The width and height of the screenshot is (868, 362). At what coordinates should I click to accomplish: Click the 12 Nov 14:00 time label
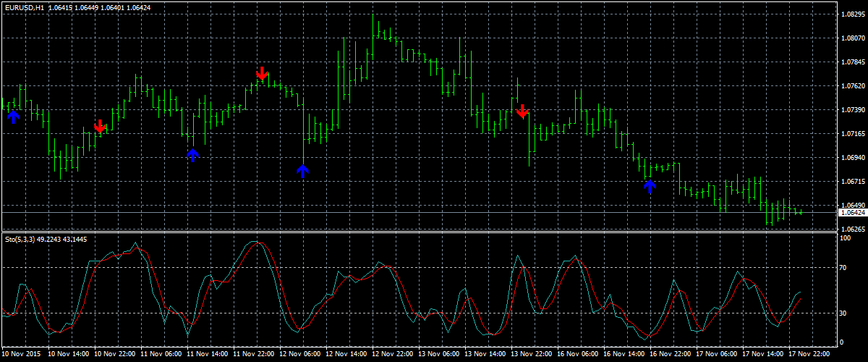click(x=346, y=354)
